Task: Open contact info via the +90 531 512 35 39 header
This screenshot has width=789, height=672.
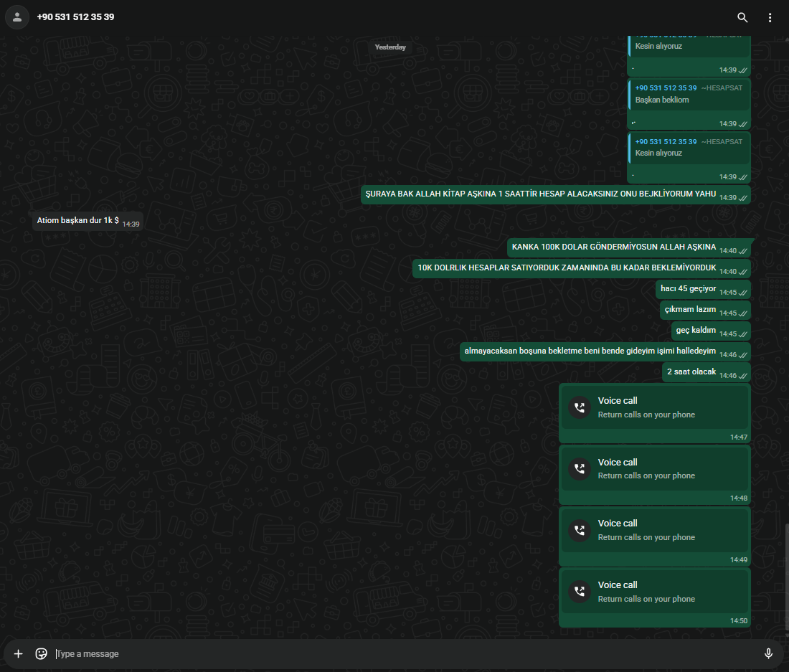Action: coord(75,17)
